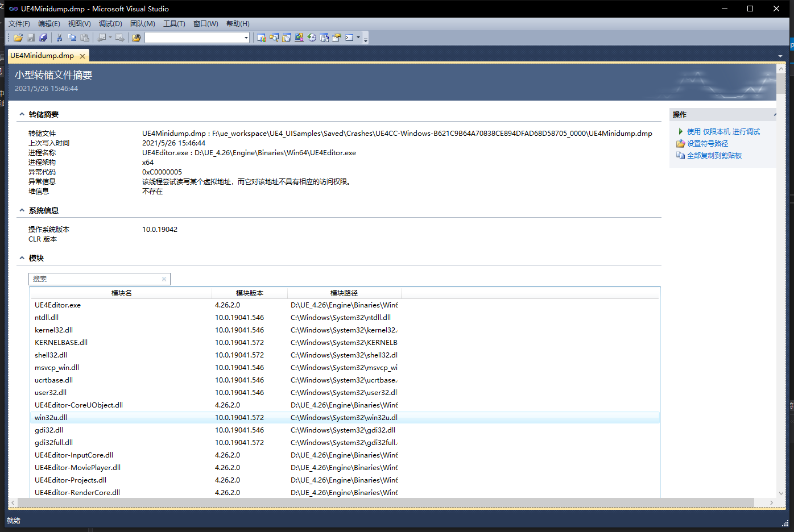Select the win32u.dll module row
The image size is (794, 532).
pos(345,418)
